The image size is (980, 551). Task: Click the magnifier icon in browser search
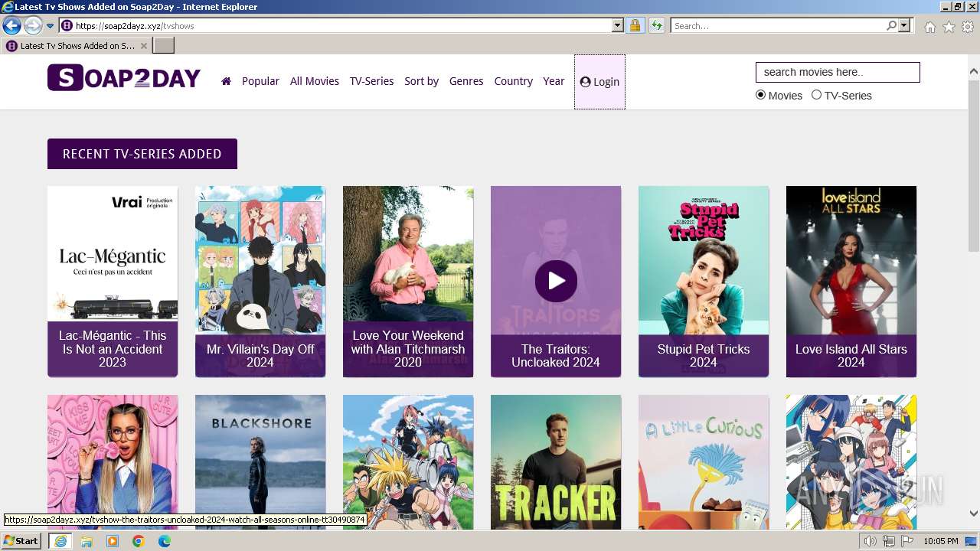[x=891, y=26]
